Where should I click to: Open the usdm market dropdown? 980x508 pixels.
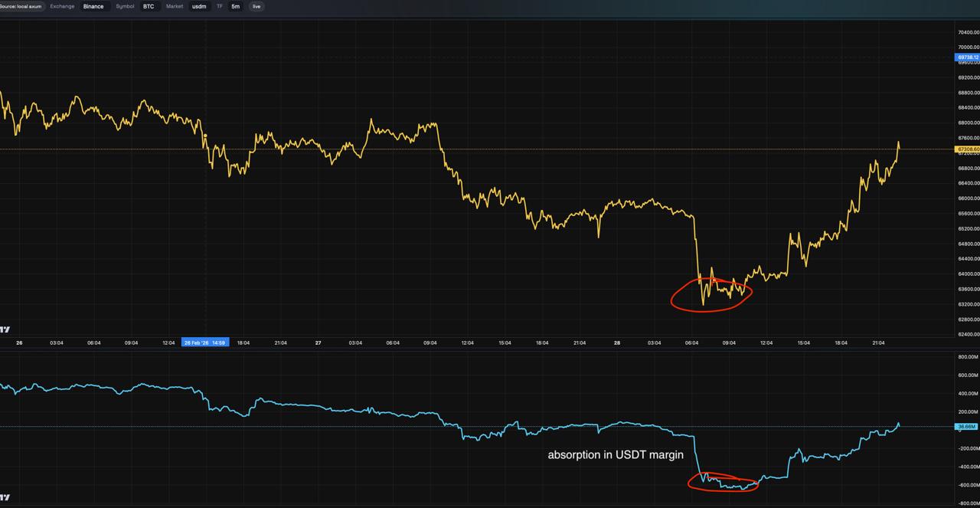click(x=199, y=6)
